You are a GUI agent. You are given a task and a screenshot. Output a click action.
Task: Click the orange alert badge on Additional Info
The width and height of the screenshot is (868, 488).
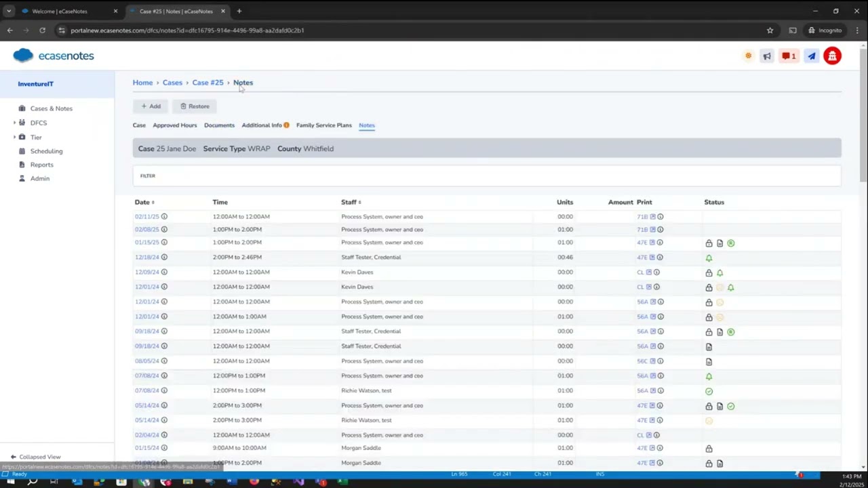click(x=286, y=125)
